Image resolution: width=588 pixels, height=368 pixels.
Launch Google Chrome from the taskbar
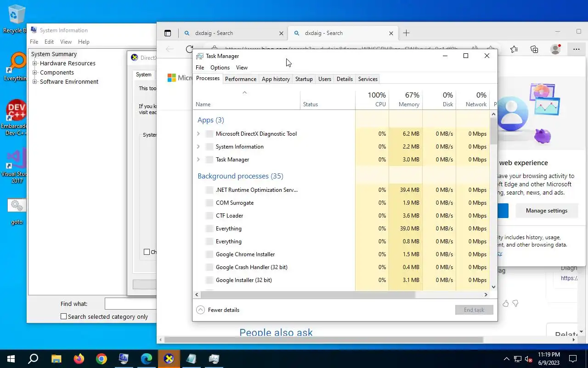[x=102, y=359]
